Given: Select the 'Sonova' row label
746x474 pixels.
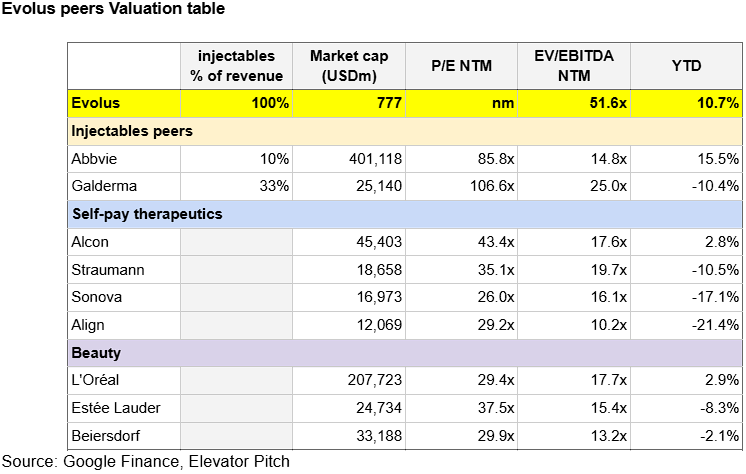Looking at the screenshot, I should (x=97, y=297).
